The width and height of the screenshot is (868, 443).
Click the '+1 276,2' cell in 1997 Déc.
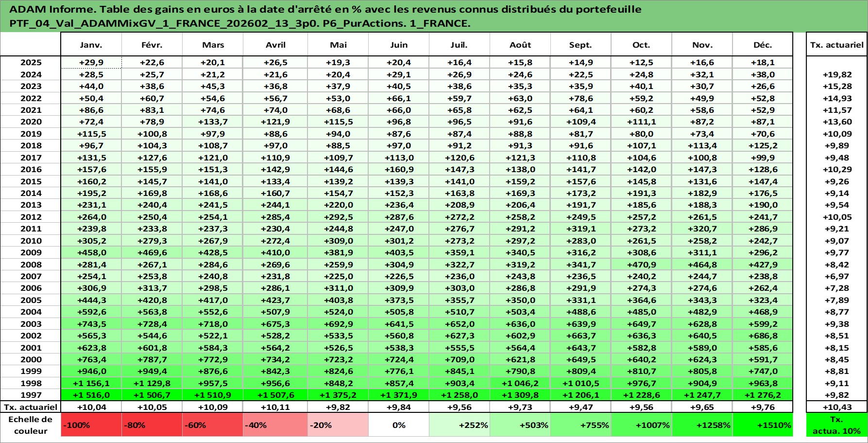pos(763,395)
